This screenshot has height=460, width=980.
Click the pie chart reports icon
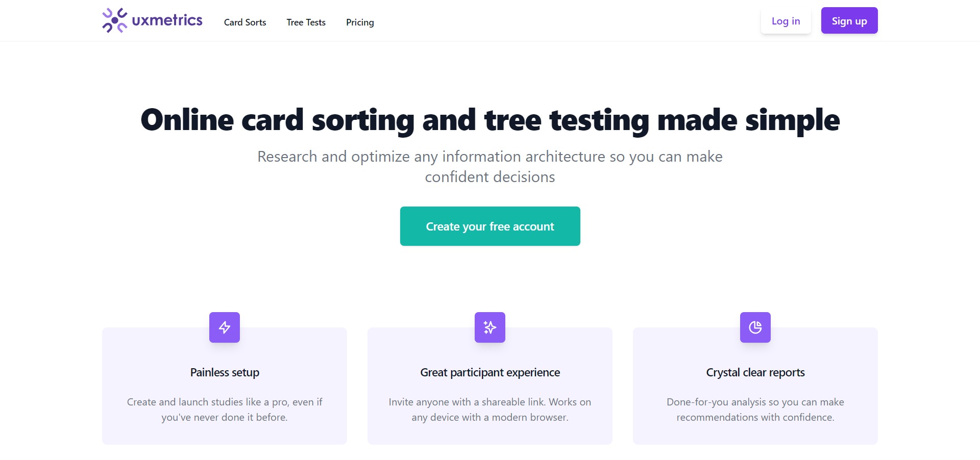[x=755, y=327]
